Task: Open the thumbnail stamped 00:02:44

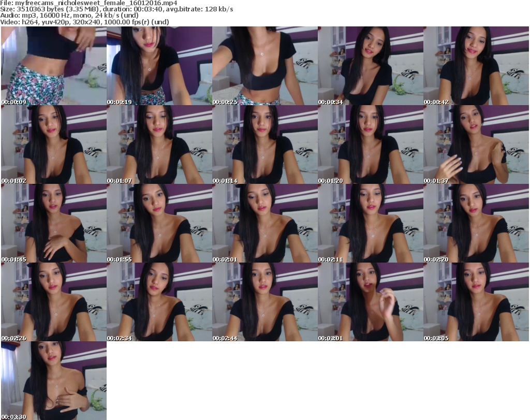Action: click(x=265, y=302)
